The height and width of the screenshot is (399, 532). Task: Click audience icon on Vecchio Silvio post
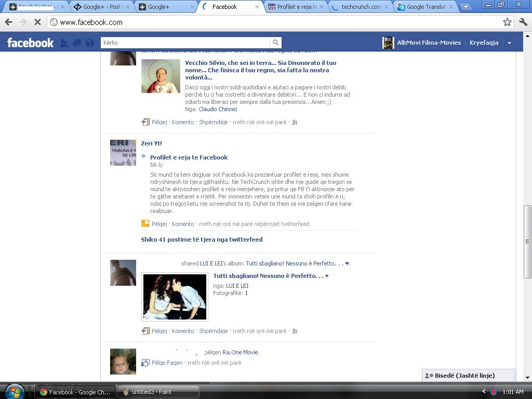click(295, 122)
